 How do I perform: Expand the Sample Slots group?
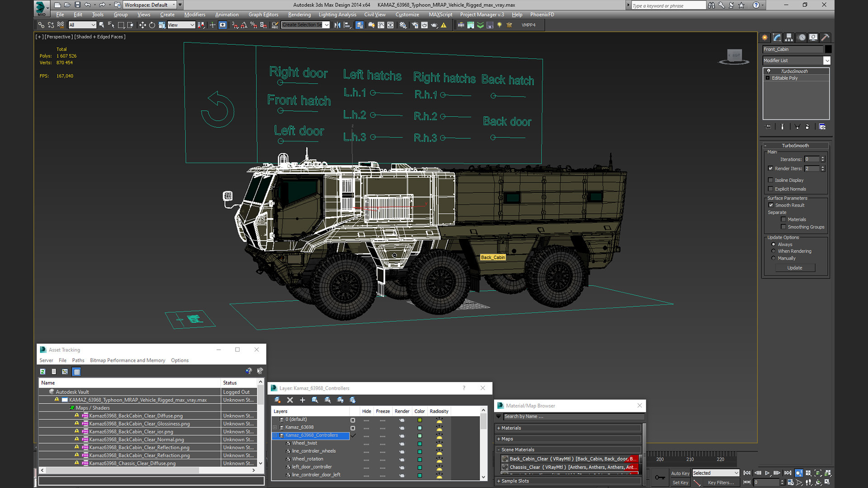coord(499,481)
